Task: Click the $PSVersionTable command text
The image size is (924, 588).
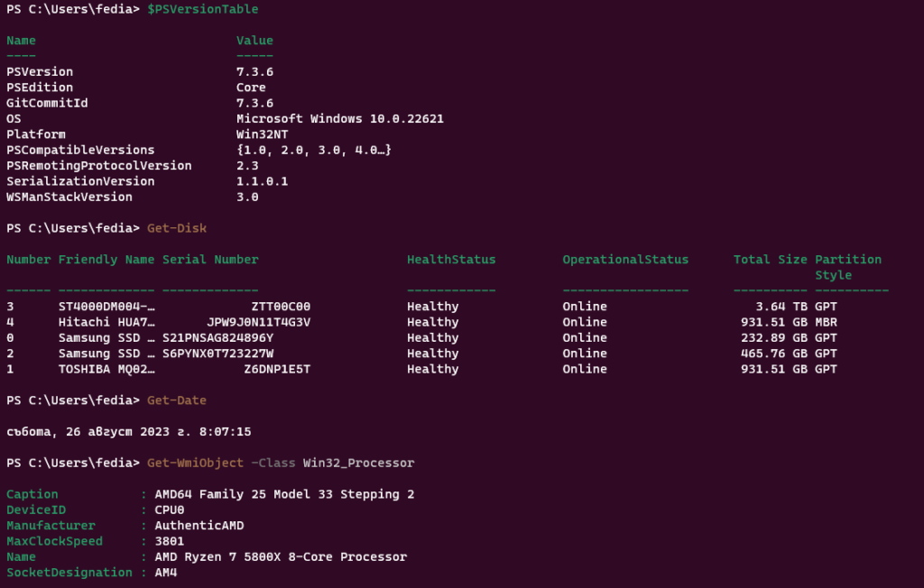Action: click(x=203, y=9)
